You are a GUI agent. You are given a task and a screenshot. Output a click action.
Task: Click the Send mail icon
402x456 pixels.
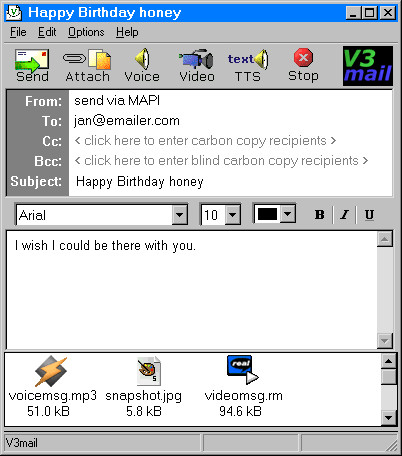[x=32, y=65]
